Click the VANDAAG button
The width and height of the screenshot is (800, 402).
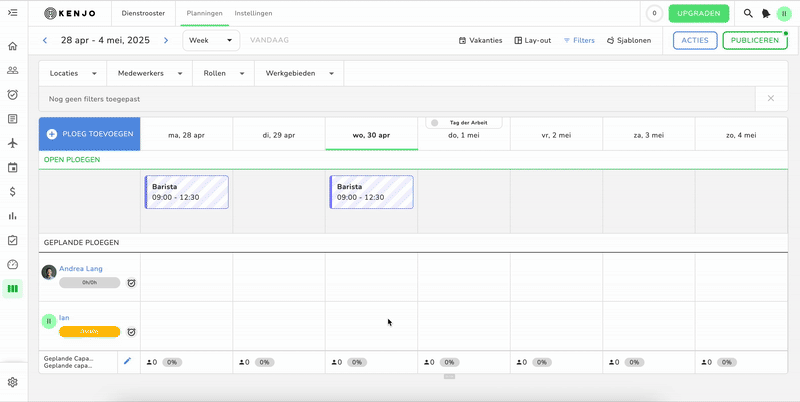(x=269, y=40)
